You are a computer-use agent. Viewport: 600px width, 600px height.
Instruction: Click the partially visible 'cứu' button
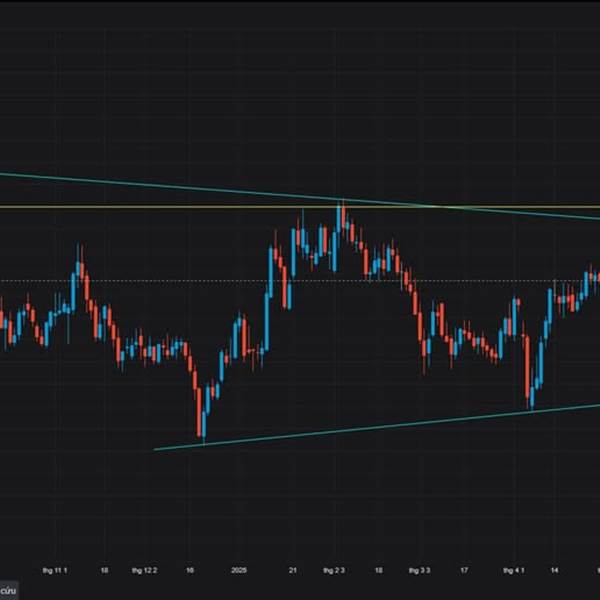coord(8,591)
